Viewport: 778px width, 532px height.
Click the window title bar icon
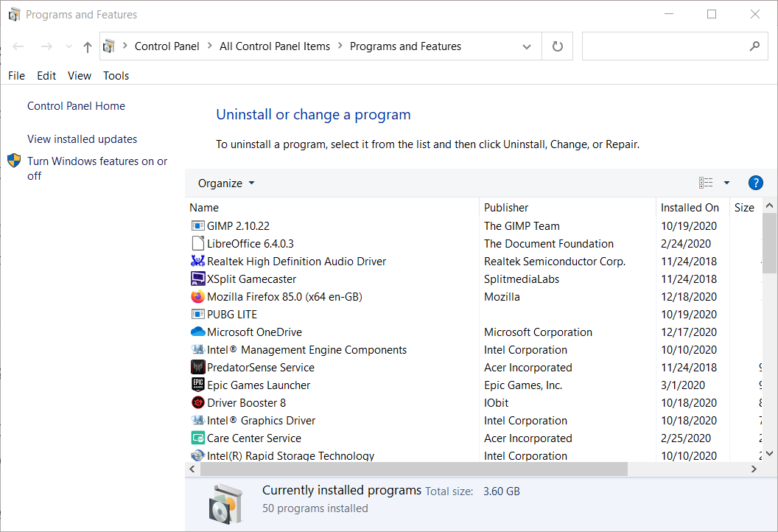15,15
